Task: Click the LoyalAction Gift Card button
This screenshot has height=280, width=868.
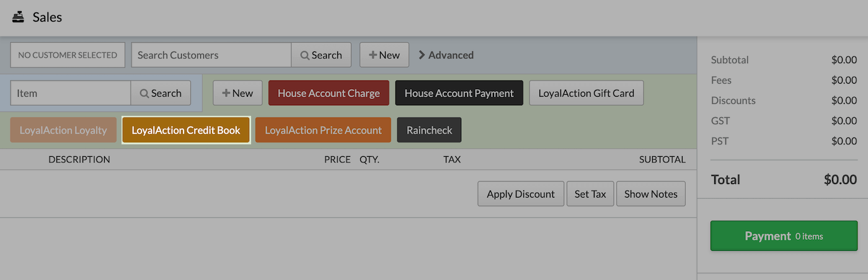Action: pos(587,93)
